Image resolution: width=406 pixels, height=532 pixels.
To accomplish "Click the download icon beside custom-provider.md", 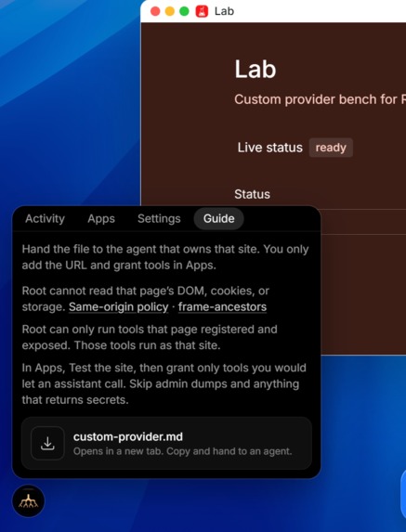I will click(47, 443).
